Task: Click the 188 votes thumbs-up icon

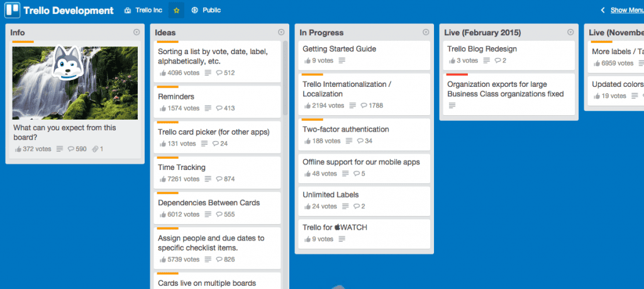Action: (x=307, y=141)
